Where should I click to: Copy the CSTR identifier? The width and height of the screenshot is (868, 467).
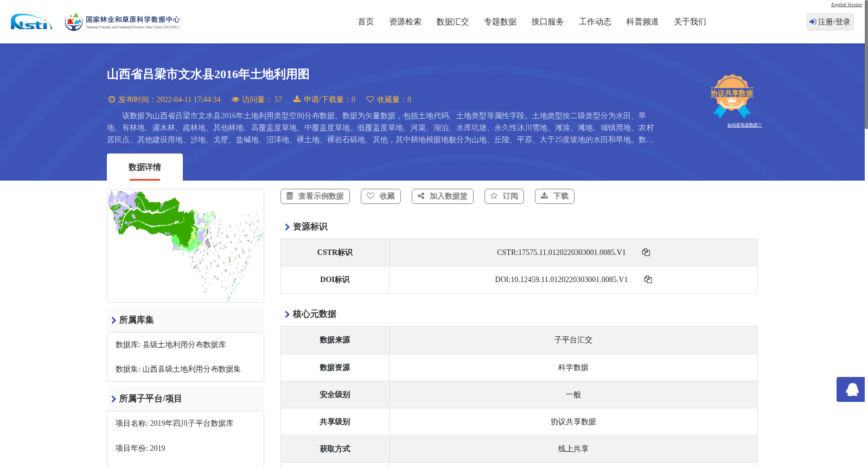click(x=646, y=252)
